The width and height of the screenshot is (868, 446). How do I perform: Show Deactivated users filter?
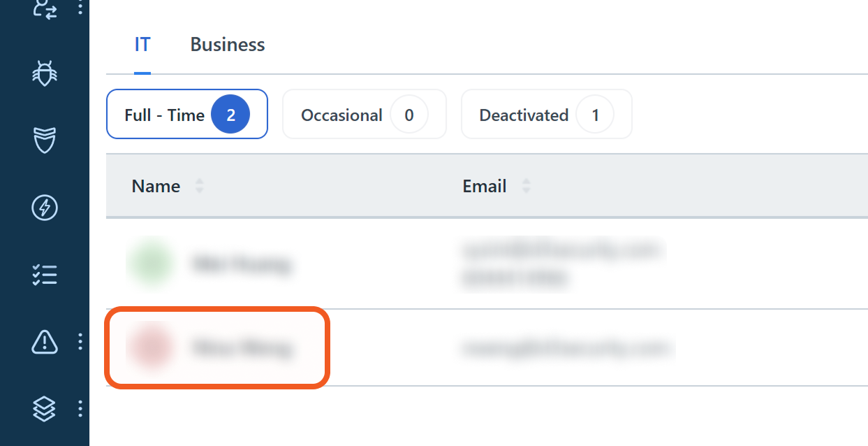tap(546, 114)
